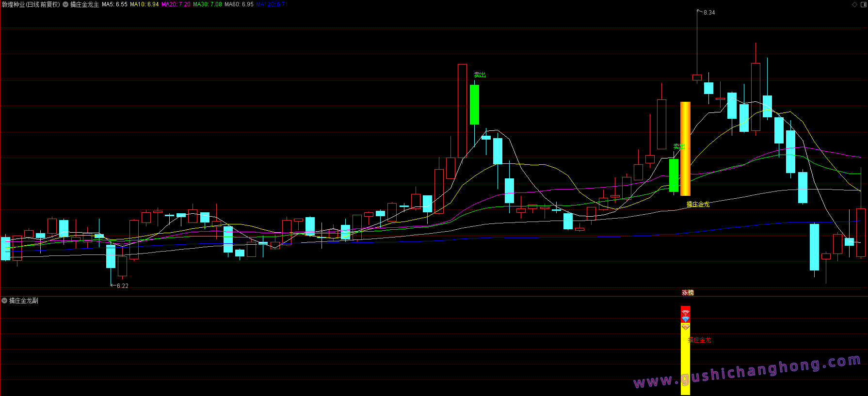This screenshot has width=868, height=396.
Task: Select the magenta MA20 moving average label
Action: pyautogui.click(x=176, y=4)
